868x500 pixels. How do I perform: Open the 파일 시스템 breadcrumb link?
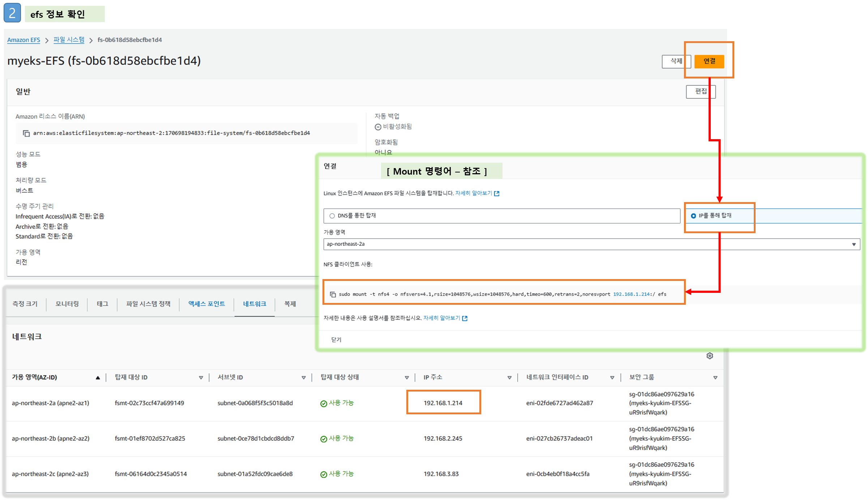point(69,40)
